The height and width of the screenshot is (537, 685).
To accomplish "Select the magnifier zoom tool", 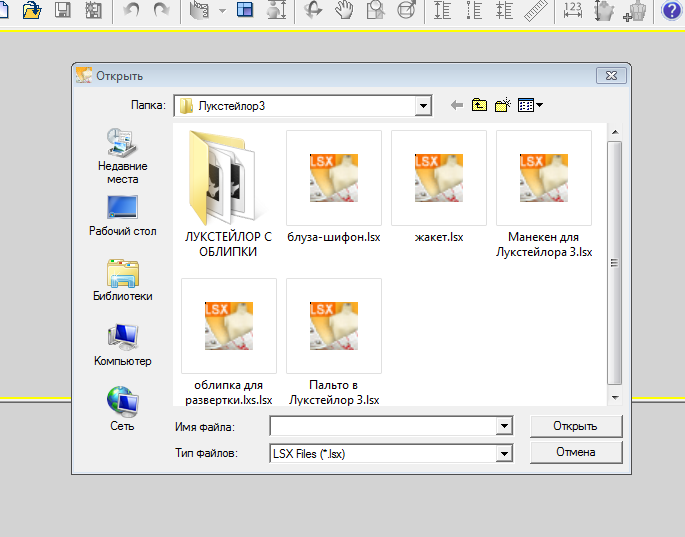I will click(x=375, y=10).
